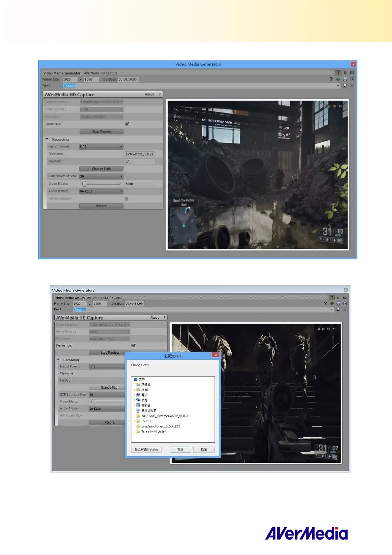
Task: Select the single-column layout icon in upper window
Action: tap(338, 73)
